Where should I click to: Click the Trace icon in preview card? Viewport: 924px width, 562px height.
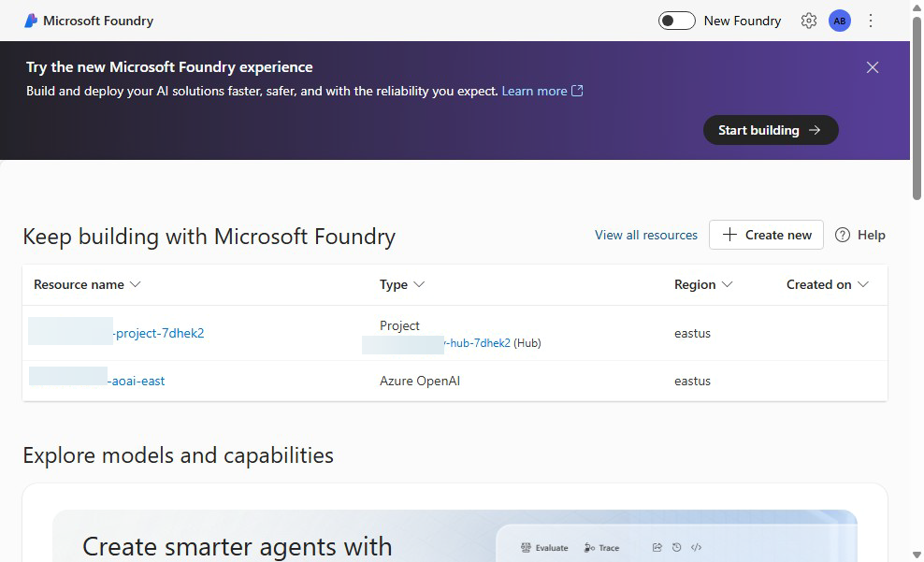[589, 547]
